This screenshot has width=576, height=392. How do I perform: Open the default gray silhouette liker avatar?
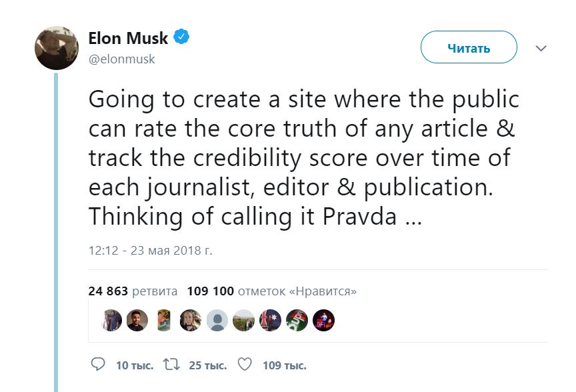(x=217, y=321)
